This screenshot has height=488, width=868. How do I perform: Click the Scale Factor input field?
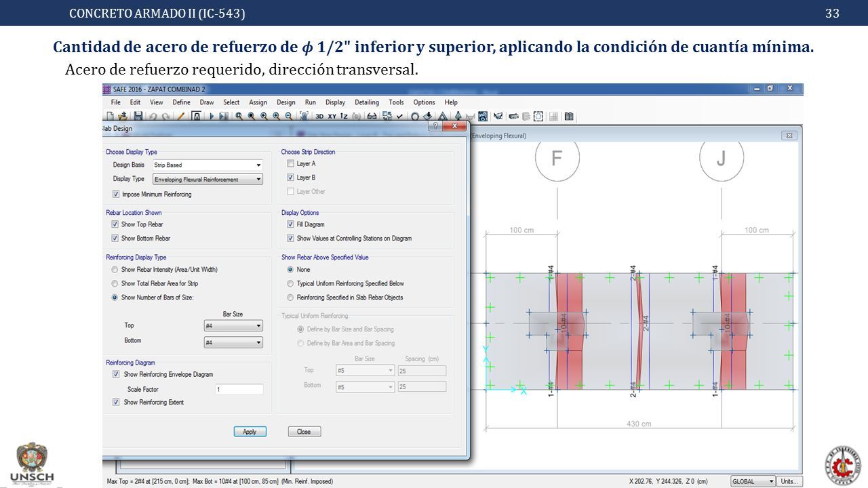coord(239,389)
